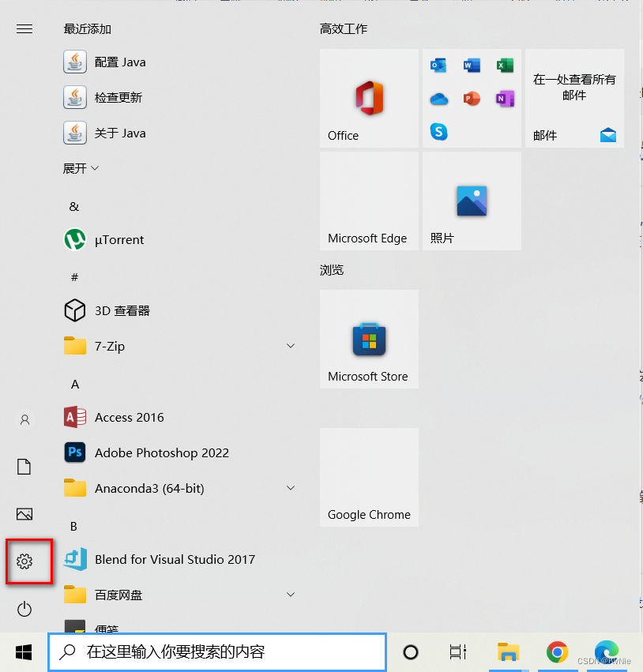Open the Settings gear icon
Screen dimensions: 643x672
[24, 561]
